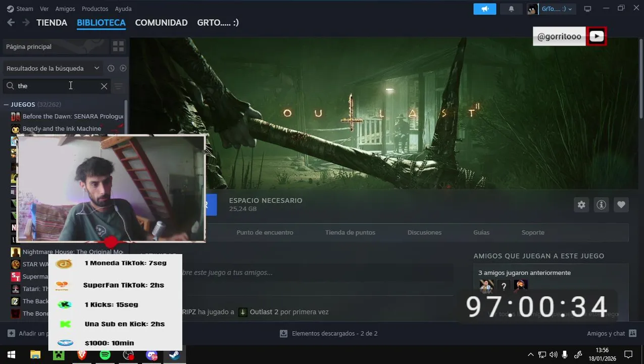Open the Soporte tab
Viewport: 644px width, 364px height.
coord(533,233)
